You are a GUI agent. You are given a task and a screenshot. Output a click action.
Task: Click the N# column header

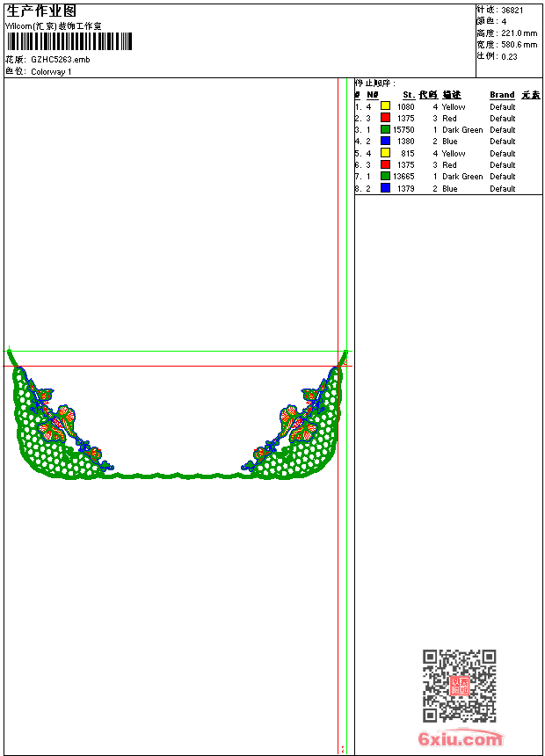point(372,95)
